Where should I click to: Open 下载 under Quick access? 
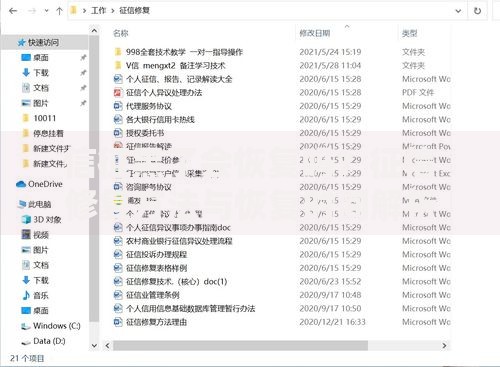pos(41,73)
